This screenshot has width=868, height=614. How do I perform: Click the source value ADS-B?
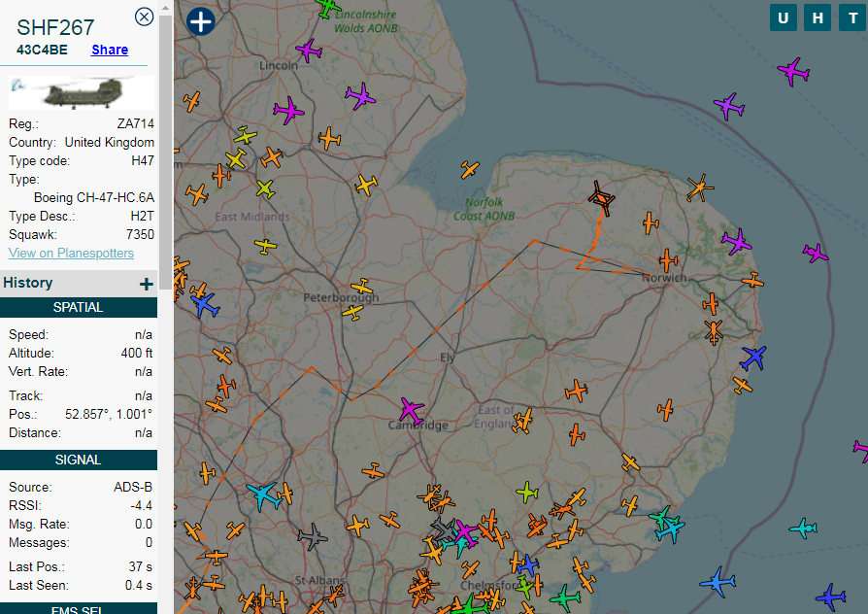pos(133,487)
